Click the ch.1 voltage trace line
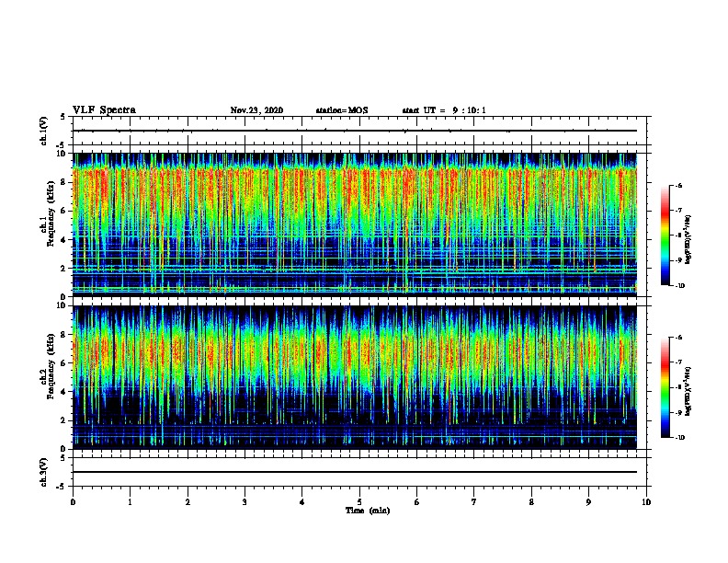Image resolution: width=728 pixels, height=563 pixels. pyautogui.click(x=355, y=131)
